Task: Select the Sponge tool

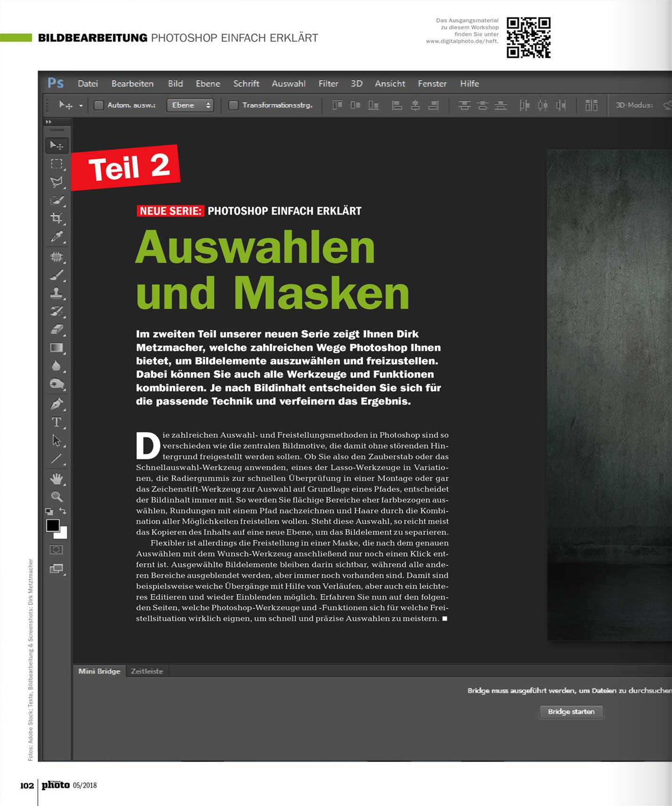Action: click(x=57, y=384)
